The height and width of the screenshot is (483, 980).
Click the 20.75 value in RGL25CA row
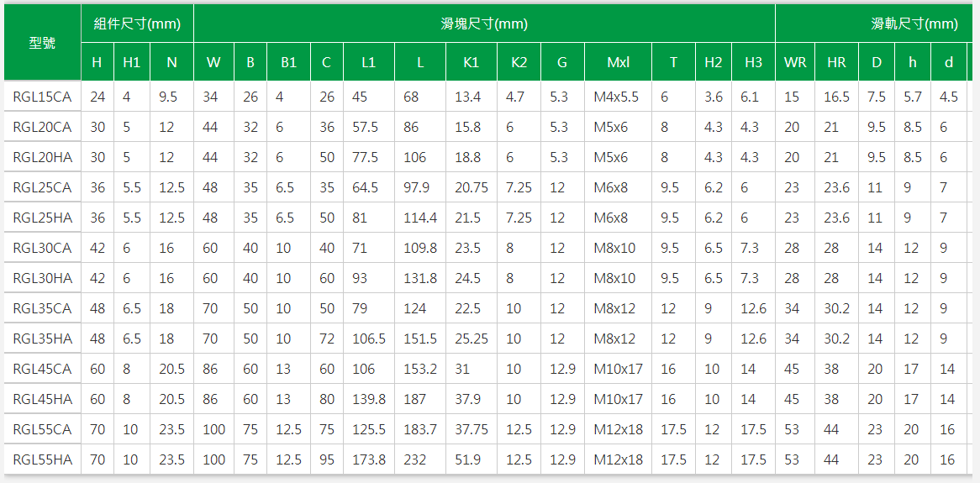tap(472, 187)
